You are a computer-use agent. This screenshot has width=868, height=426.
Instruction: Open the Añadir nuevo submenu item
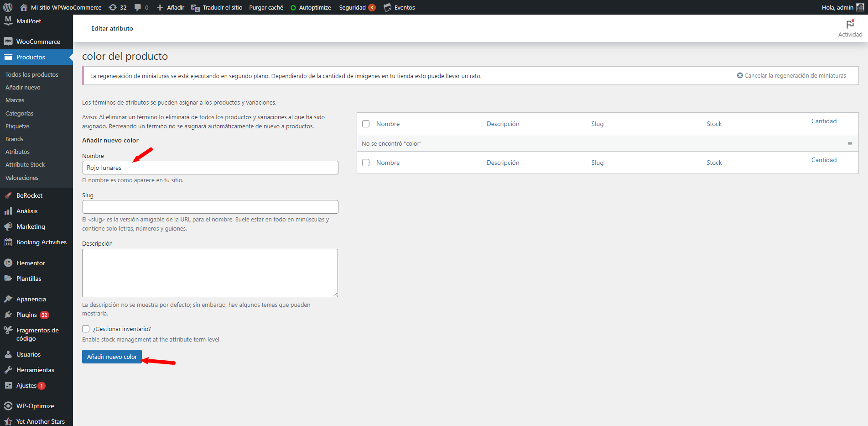tap(23, 87)
